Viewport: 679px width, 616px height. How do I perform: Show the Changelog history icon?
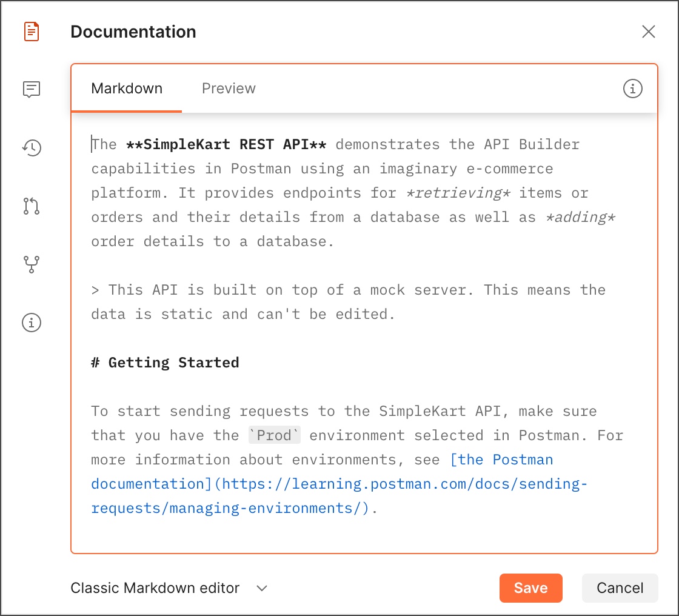coord(32,147)
